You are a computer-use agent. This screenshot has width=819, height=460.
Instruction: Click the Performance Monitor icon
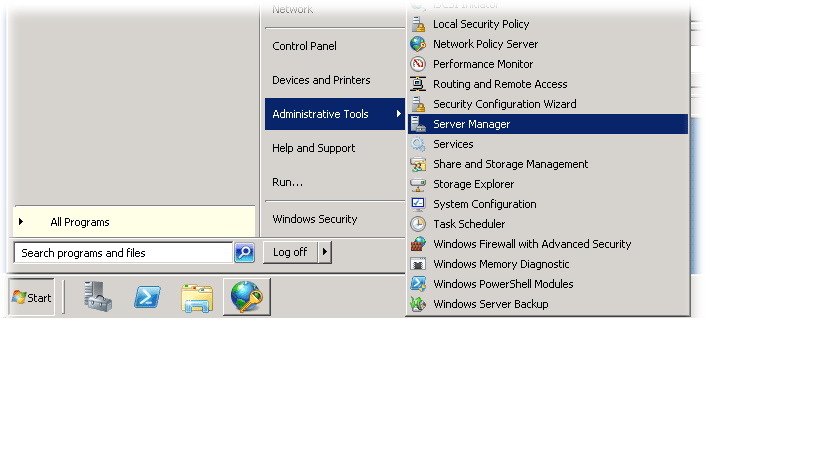click(418, 64)
